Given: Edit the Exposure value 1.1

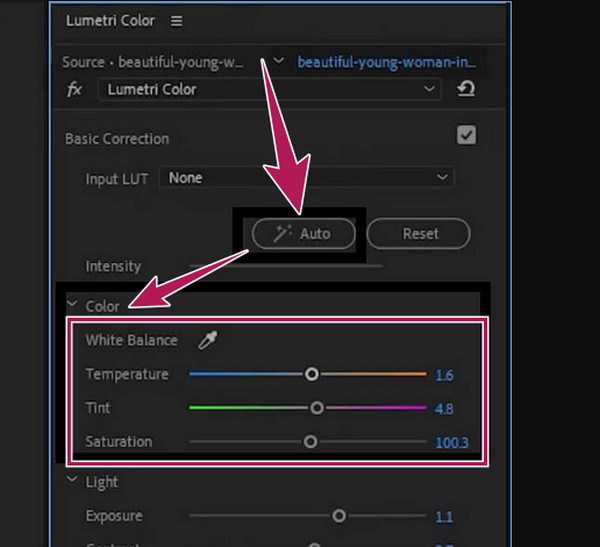Looking at the screenshot, I should (444, 517).
